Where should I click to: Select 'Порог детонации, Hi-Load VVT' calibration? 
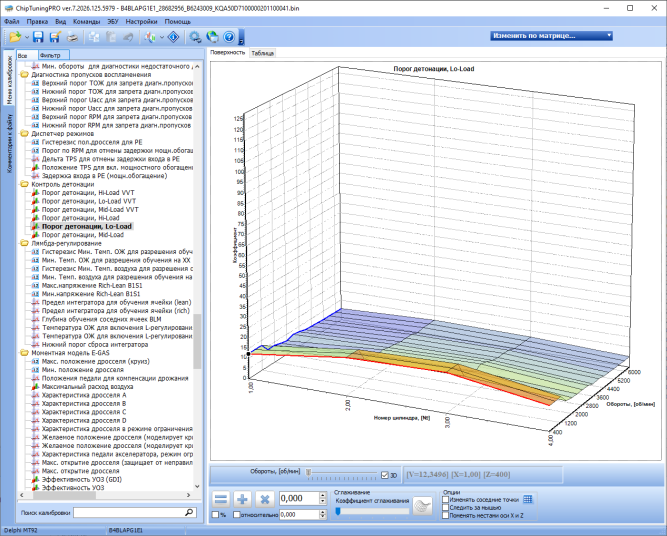88,193
